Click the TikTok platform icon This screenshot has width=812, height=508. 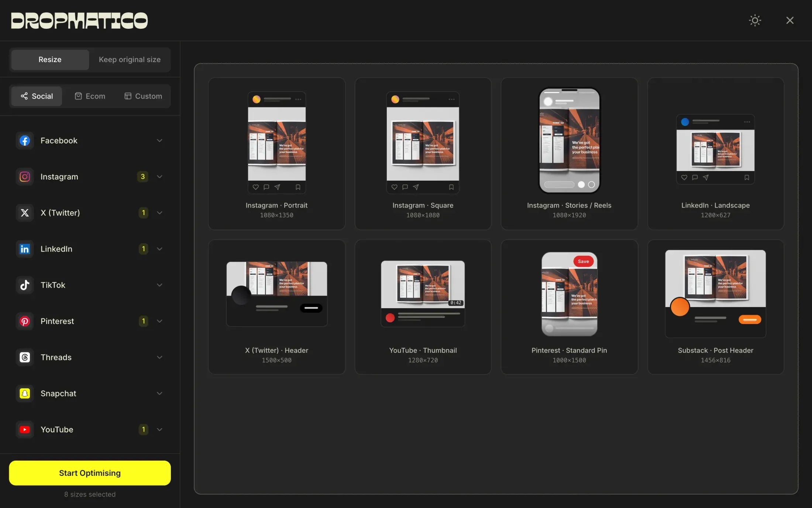coord(25,285)
